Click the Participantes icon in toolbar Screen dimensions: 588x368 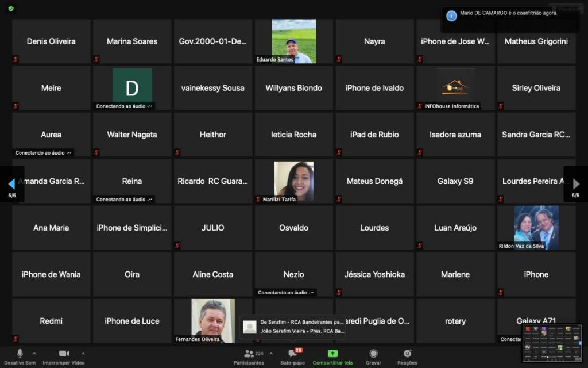[249, 354]
